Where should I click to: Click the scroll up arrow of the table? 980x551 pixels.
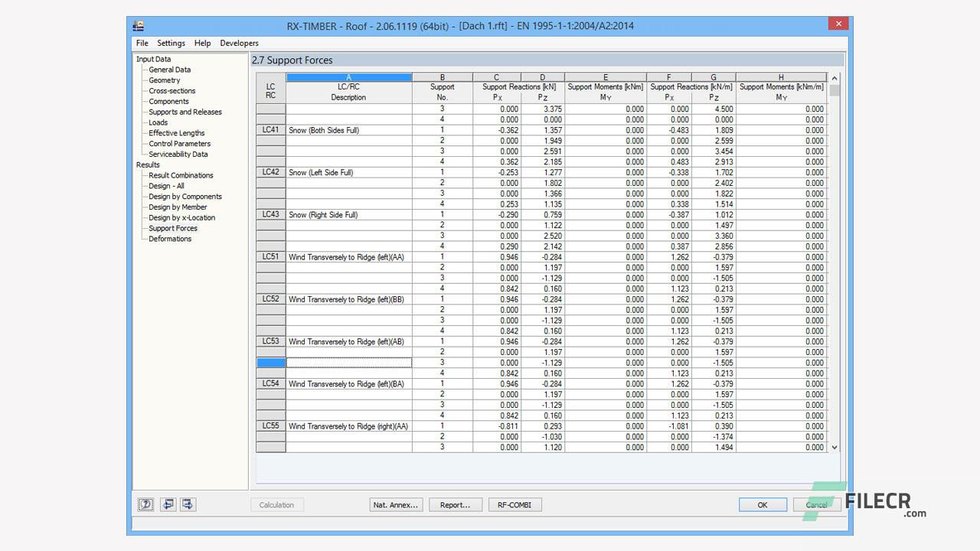[x=835, y=78]
